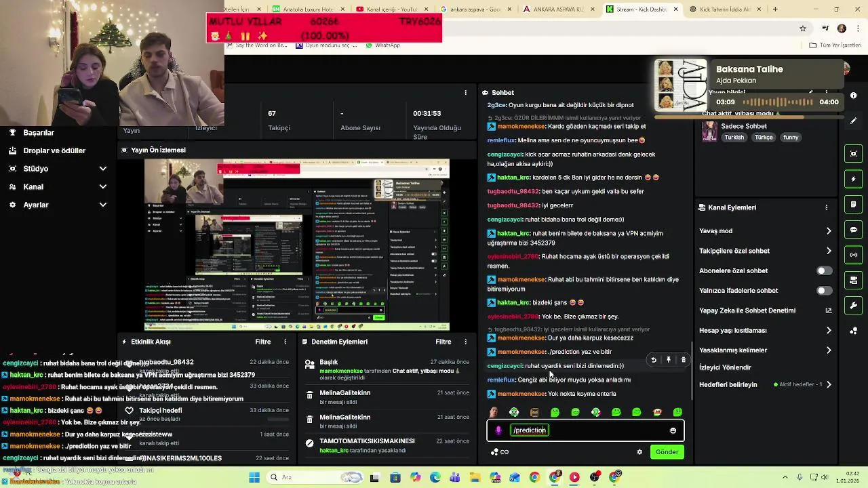868x488 pixels.
Task: Delete the hovered chat message
Action: click(x=684, y=360)
